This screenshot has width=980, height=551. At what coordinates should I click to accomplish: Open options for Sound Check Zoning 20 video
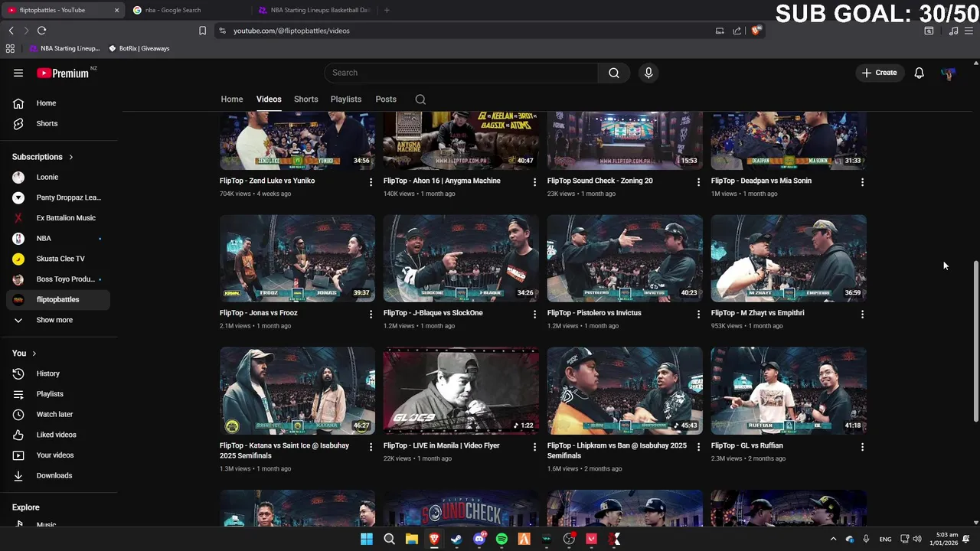tap(698, 182)
